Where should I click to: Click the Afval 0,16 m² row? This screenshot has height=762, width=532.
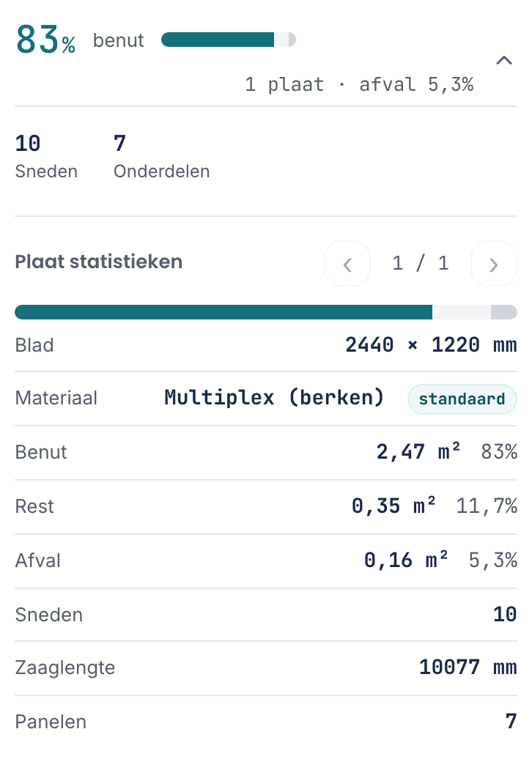click(266, 561)
